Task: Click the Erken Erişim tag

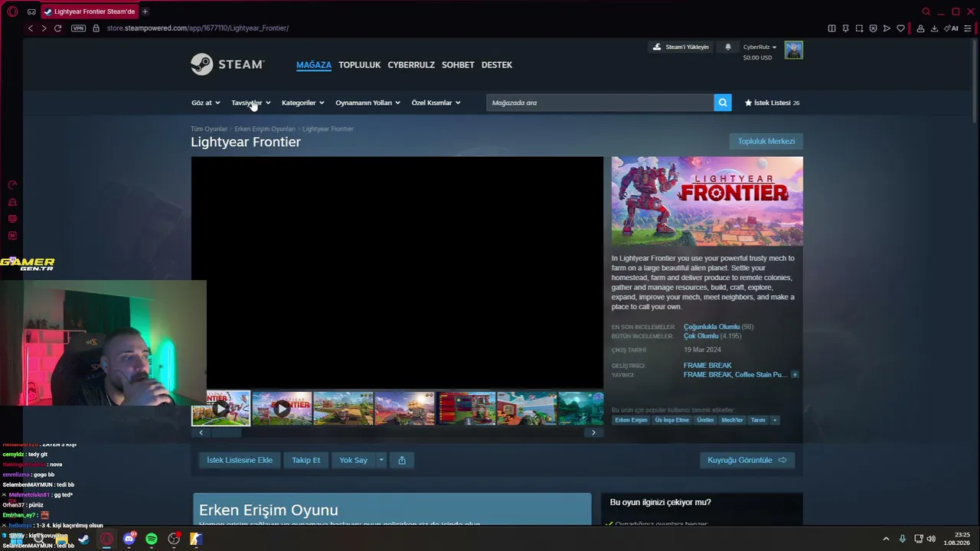Action: click(x=631, y=420)
